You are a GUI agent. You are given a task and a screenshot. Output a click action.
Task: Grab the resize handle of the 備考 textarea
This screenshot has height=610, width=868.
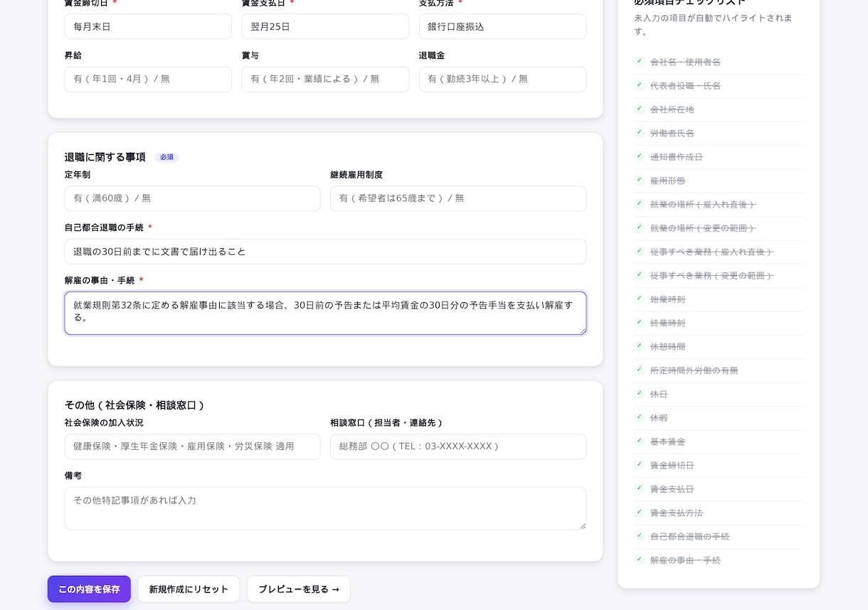[x=582, y=525]
